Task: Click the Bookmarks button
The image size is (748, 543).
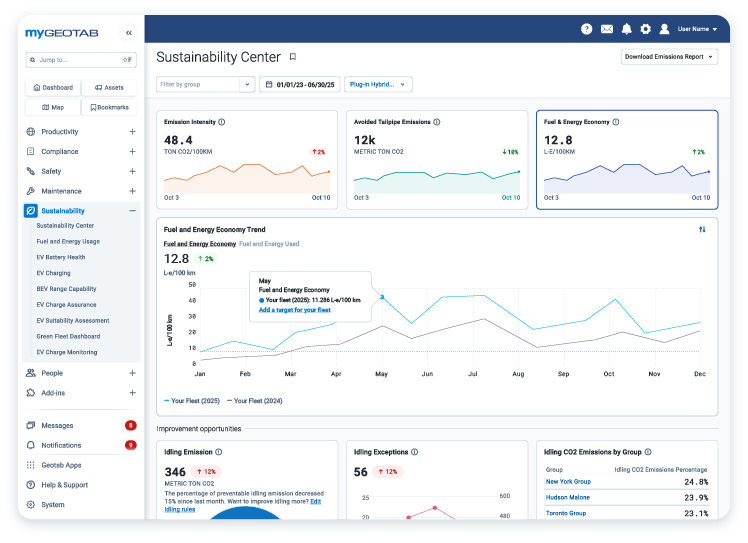Action: pos(109,107)
